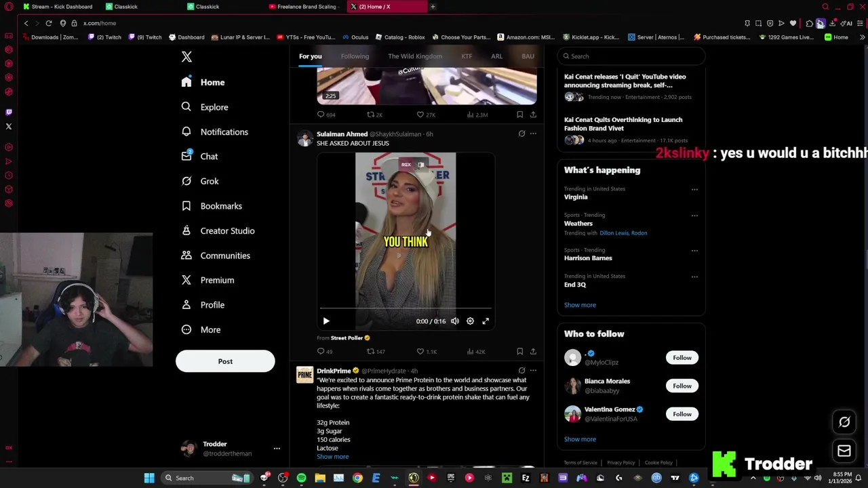
Task: Open Grok from the sidebar
Action: point(200,181)
